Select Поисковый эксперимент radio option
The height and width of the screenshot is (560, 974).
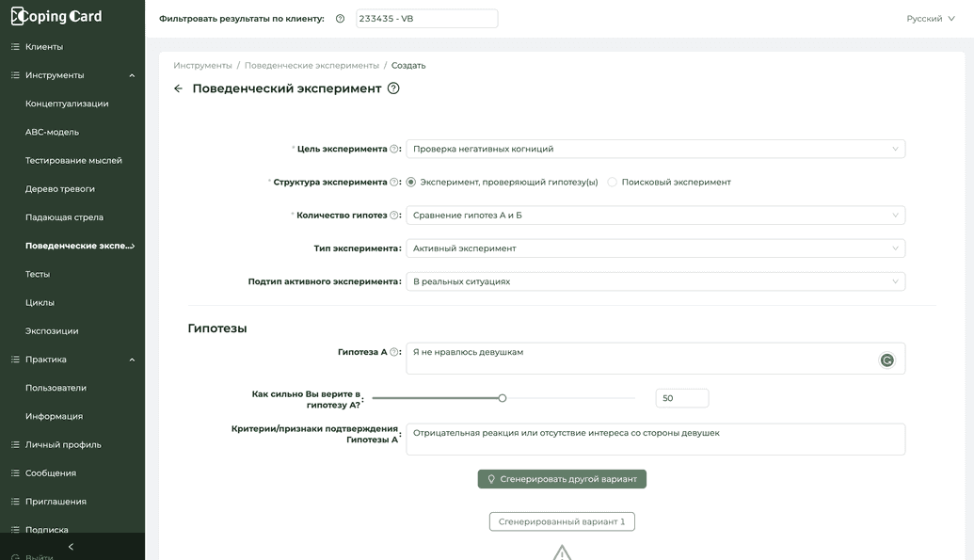pos(613,182)
